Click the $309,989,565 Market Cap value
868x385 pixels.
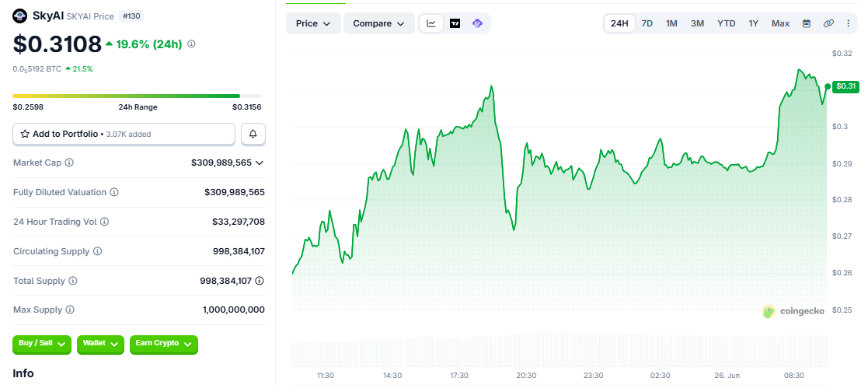click(221, 163)
